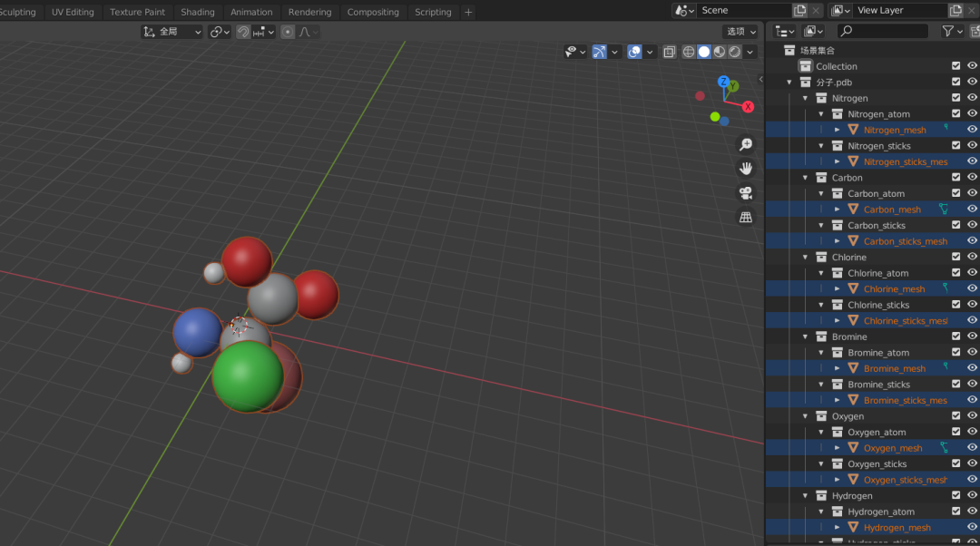This screenshot has height=546, width=980.
Task: Click the View Layer name field
Action: [x=901, y=11]
